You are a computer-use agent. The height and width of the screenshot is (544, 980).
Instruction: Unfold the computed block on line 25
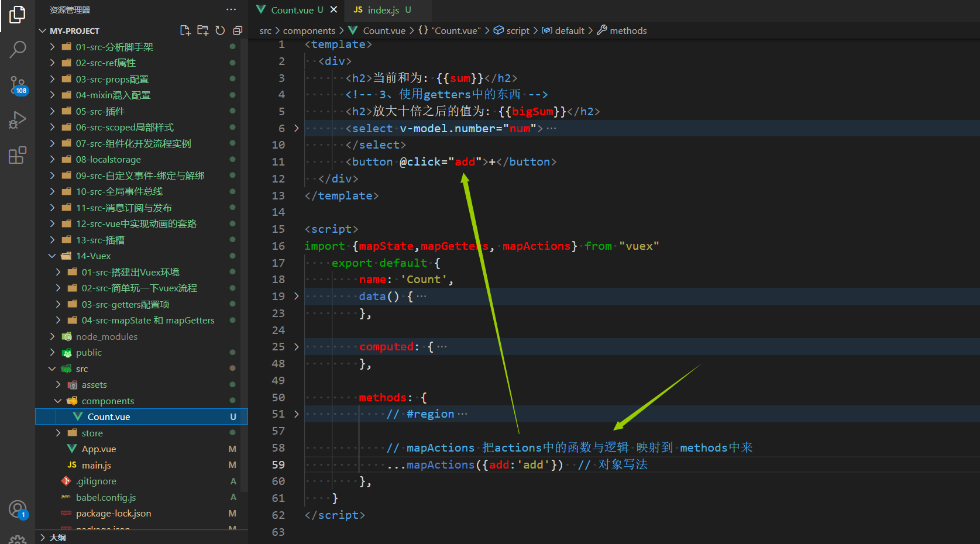pos(297,346)
